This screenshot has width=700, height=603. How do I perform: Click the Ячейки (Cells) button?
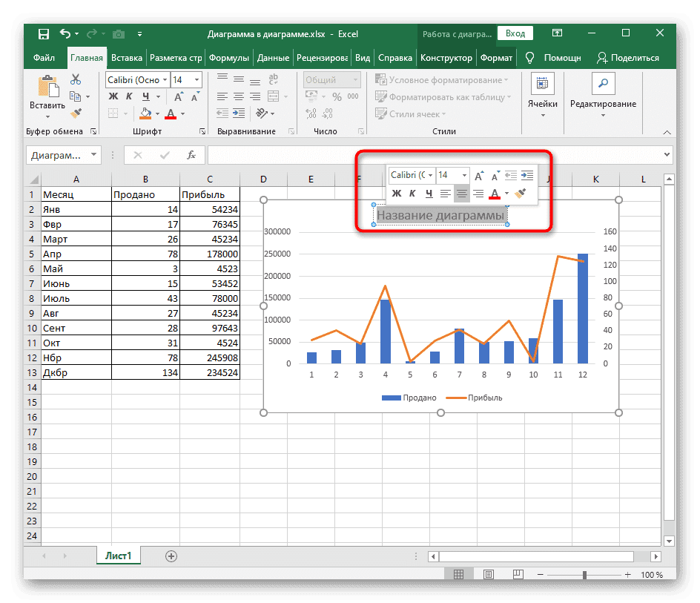[x=542, y=93]
